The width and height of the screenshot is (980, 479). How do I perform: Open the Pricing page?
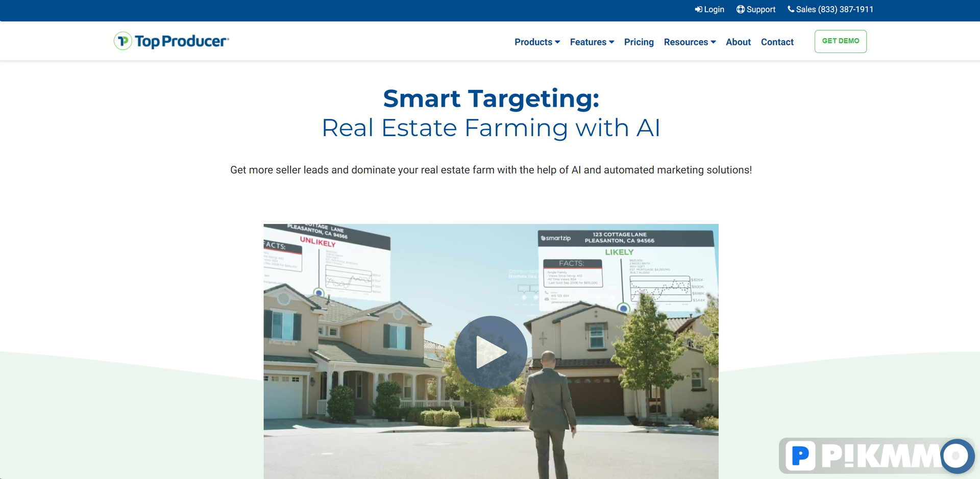click(639, 42)
